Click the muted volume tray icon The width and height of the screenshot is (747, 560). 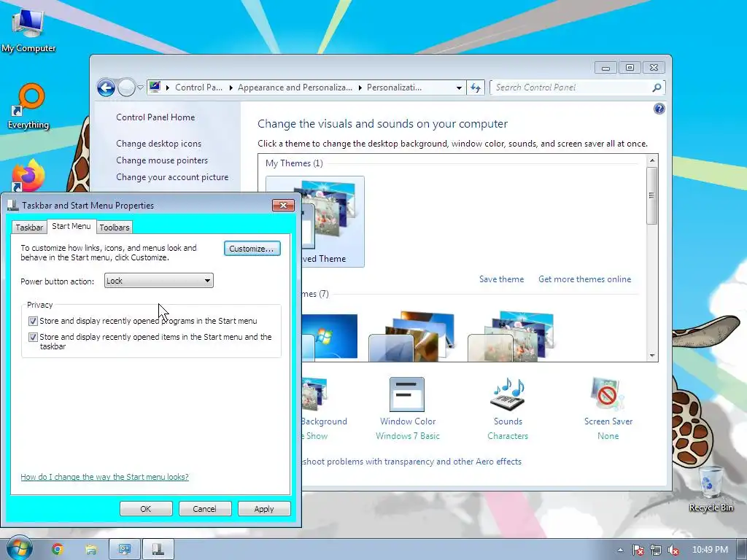pos(673,550)
